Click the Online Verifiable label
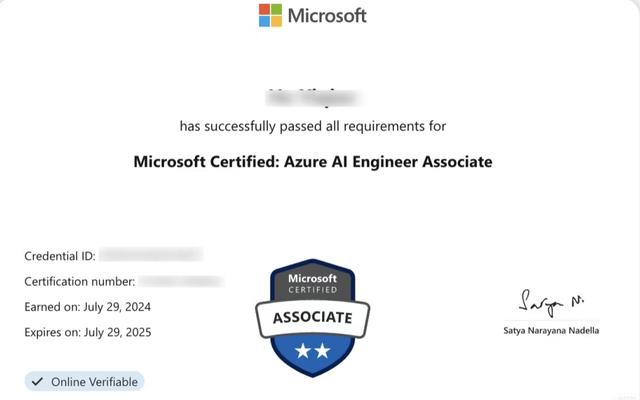The image size is (640, 400). click(95, 381)
